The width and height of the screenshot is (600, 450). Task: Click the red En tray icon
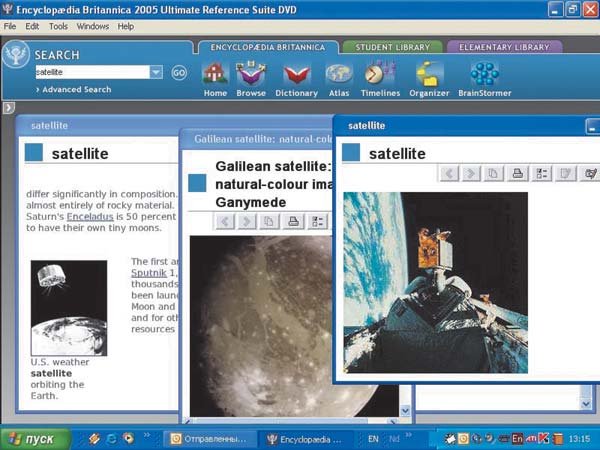coord(517,439)
